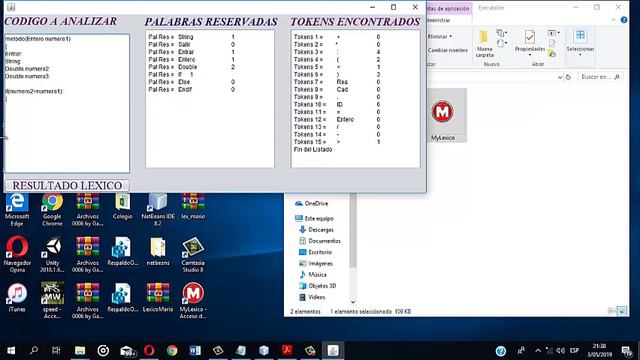Open the Windows Start menu
Screen dimensions: 640x360
(11, 351)
